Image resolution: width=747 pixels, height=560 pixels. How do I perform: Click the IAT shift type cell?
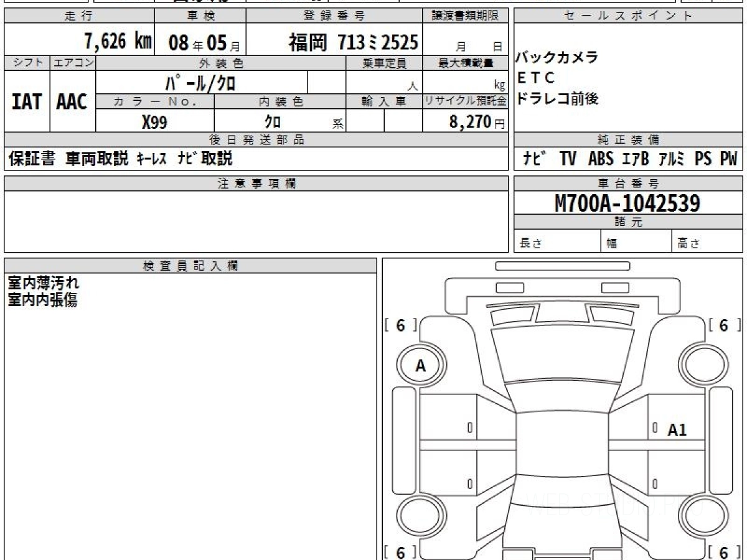[27, 102]
